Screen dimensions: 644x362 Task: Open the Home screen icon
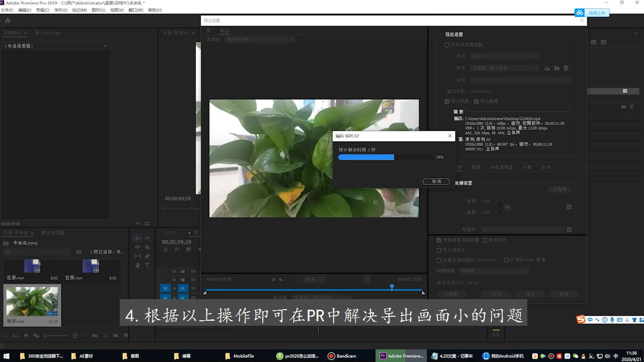tap(8, 21)
